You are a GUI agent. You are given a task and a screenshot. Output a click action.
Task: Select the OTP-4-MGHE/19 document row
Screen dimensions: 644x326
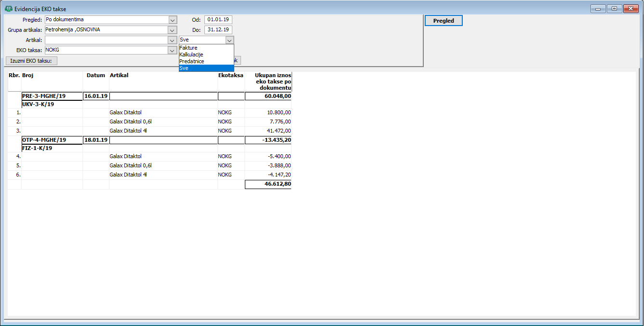[44, 140]
